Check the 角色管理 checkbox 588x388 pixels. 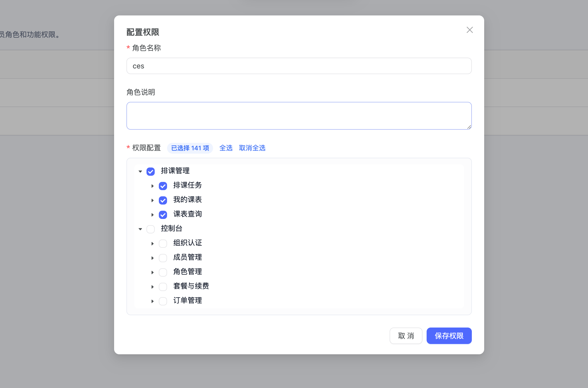[163, 272]
